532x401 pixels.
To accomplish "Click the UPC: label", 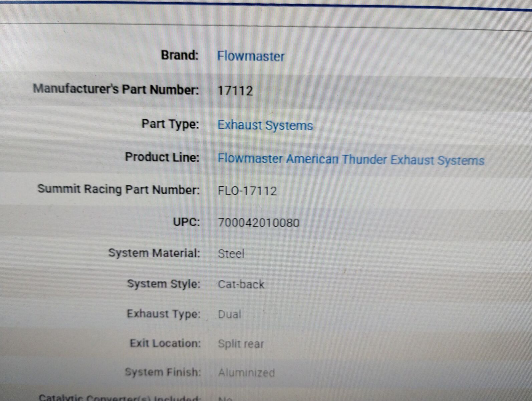I will (x=186, y=222).
